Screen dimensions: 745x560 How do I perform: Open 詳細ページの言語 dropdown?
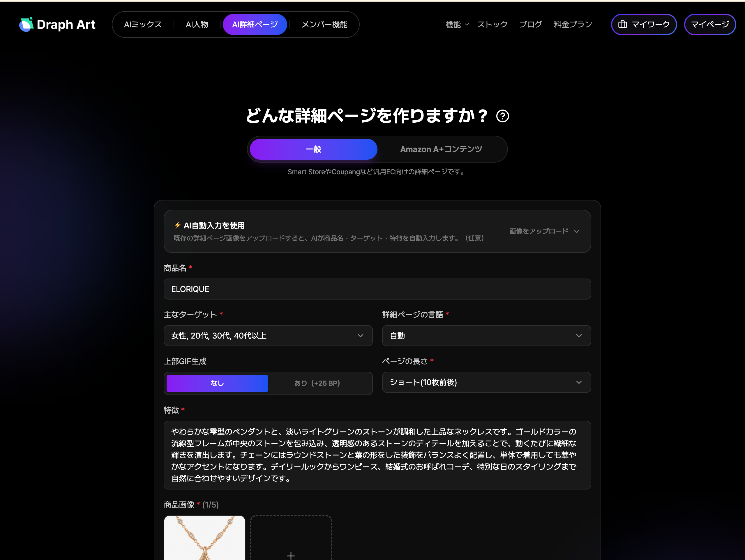coord(486,336)
